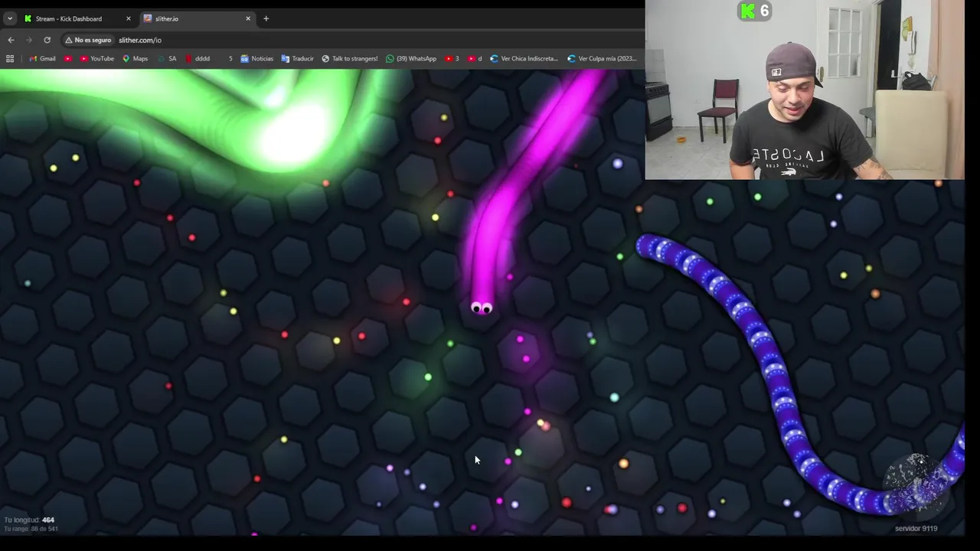Open the SA bookmark
980x551 pixels.
click(x=166, y=58)
